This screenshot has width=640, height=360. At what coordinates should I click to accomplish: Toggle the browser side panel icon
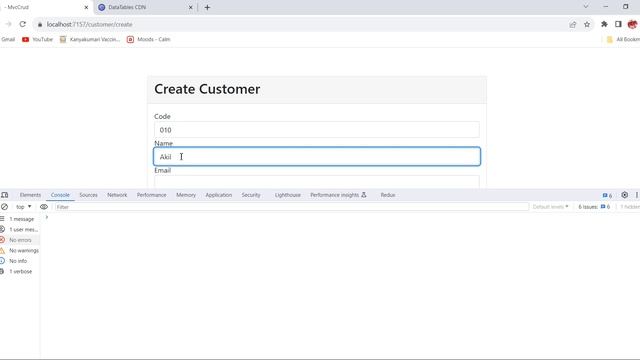coord(618,24)
